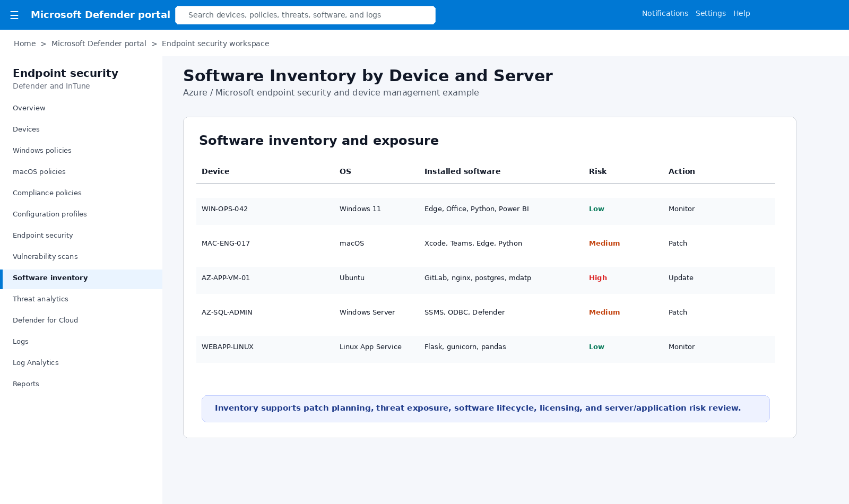Click the Linux App Service cell
This screenshot has width=849, height=504.
pos(370,347)
